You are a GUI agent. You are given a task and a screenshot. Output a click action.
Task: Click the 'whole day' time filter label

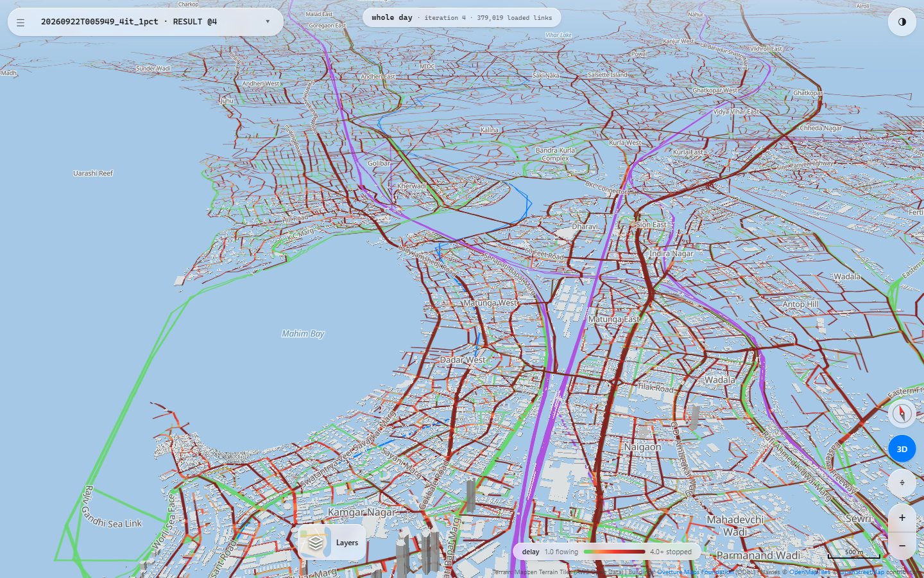391,18
